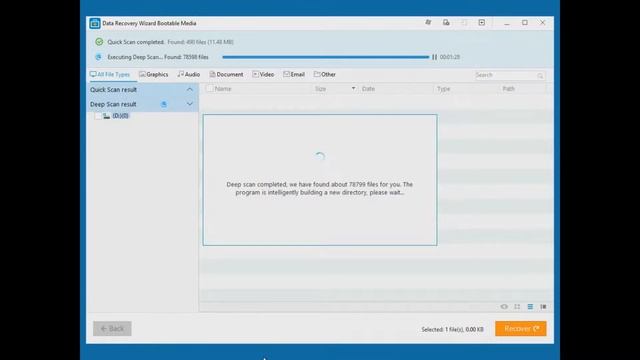Open the Size column sort arrow
The image size is (640, 360).
tap(353, 88)
